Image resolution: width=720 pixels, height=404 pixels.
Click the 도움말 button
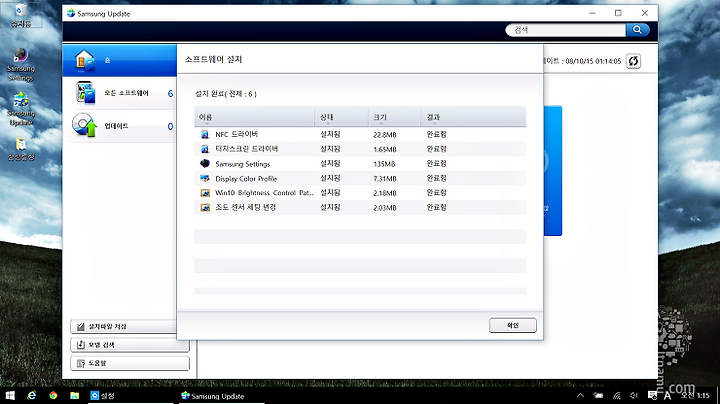click(130, 363)
